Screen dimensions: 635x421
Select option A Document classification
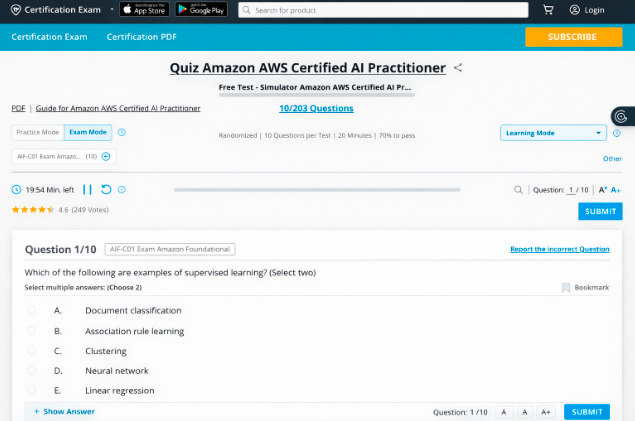click(31, 310)
